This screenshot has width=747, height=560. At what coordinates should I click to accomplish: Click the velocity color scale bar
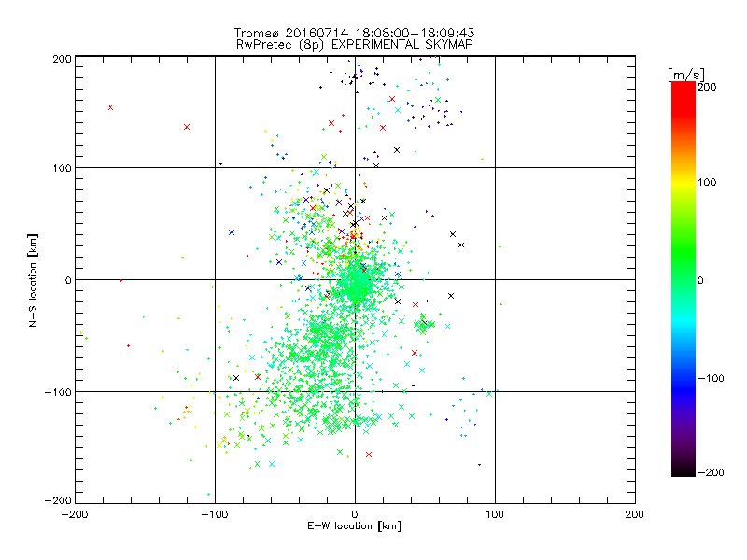click(684, 279)
